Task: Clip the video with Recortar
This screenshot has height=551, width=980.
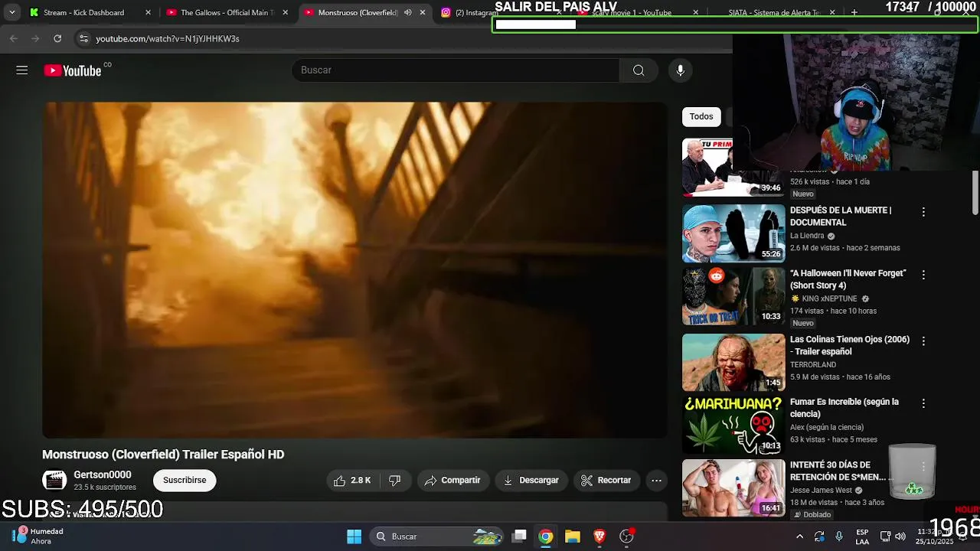Action: click(606, 481)
